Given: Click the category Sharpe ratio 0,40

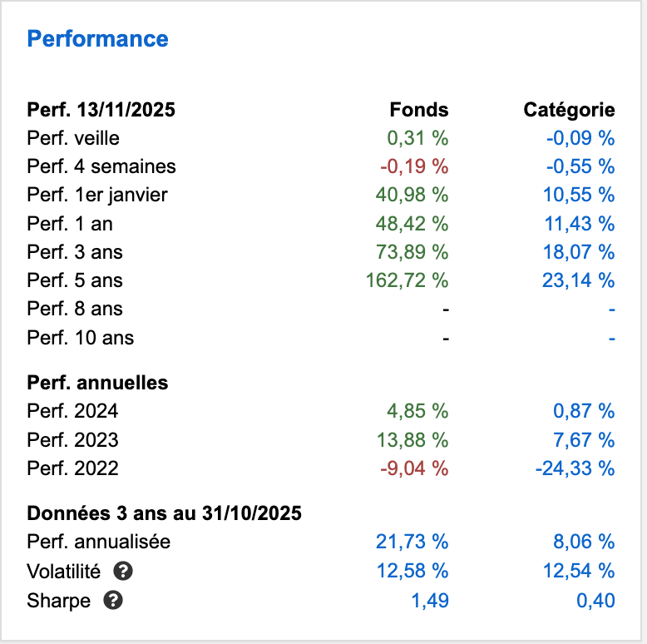Looking at the screenshot, I should point(596,600).
